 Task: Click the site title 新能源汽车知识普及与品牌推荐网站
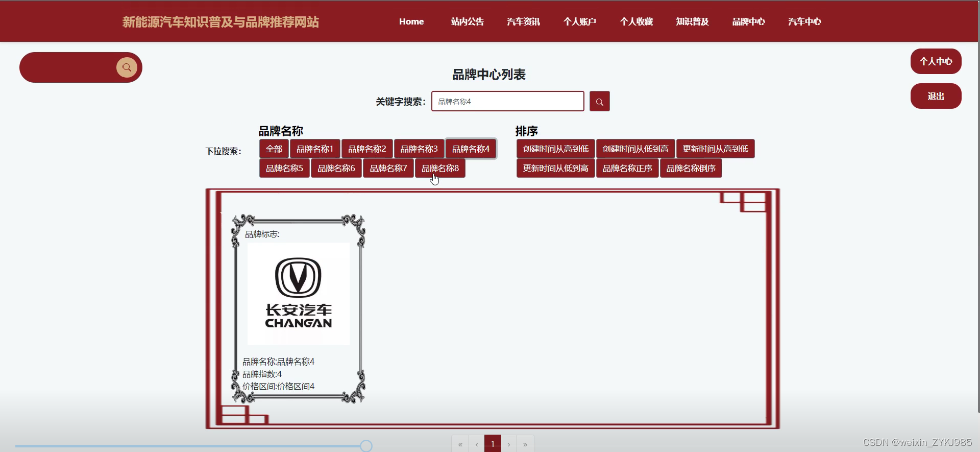(x=220, y=22)
